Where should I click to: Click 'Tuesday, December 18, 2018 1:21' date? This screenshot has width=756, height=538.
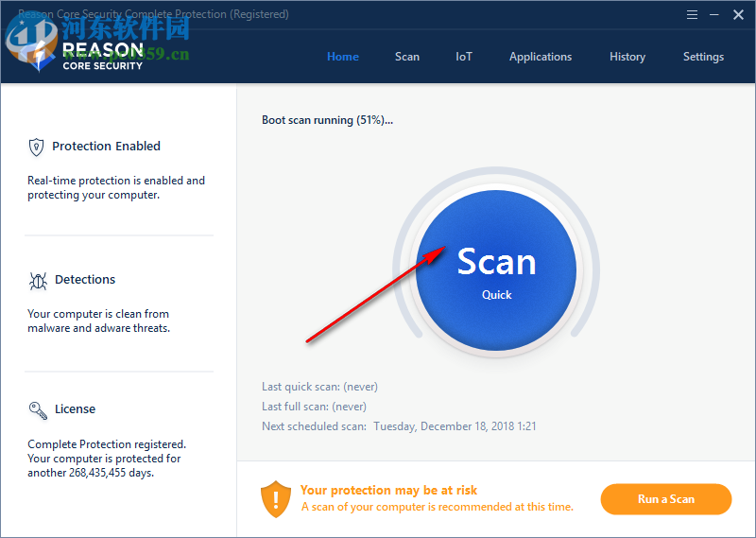[x=455, y=426]
